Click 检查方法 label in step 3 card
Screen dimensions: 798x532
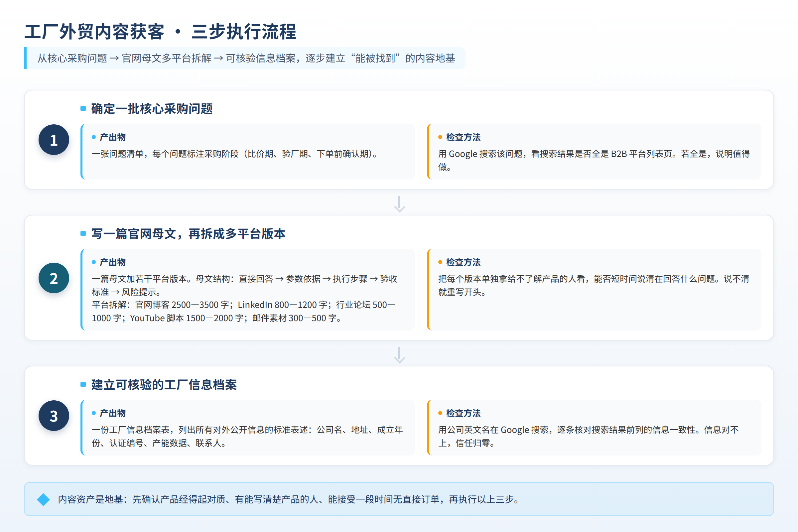click(x=463, y=413)
